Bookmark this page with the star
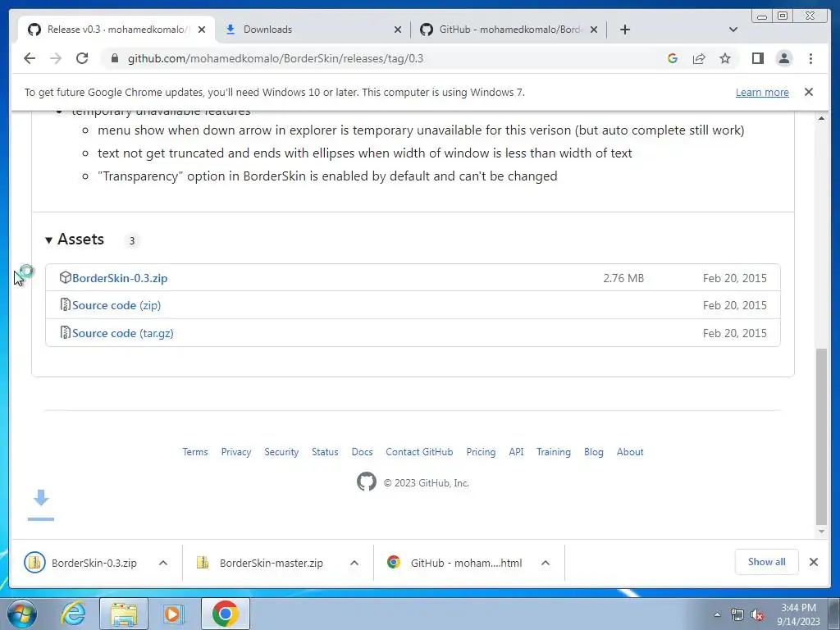The height and width of the screenshot is (630, 840). (725, 58)
